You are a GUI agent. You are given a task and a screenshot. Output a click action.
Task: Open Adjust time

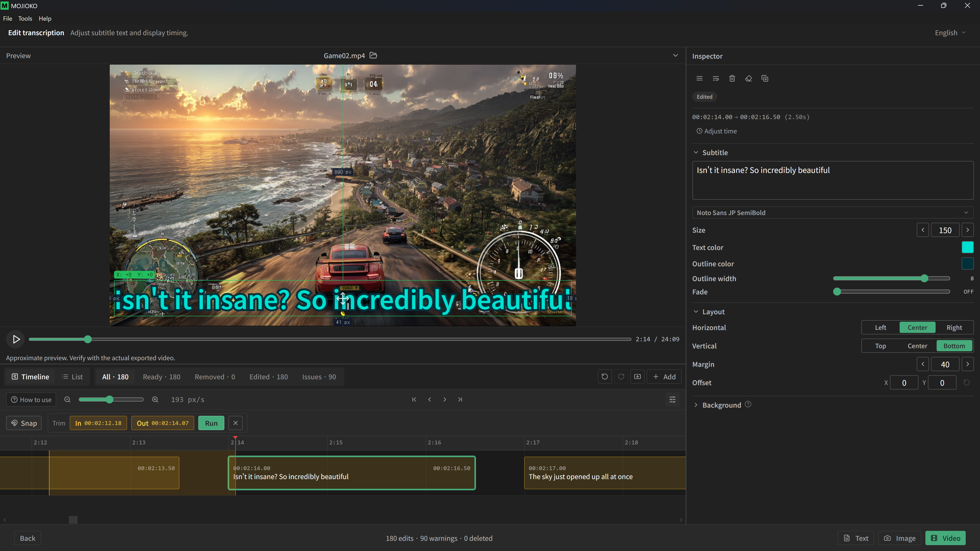(x=717, y=131)
